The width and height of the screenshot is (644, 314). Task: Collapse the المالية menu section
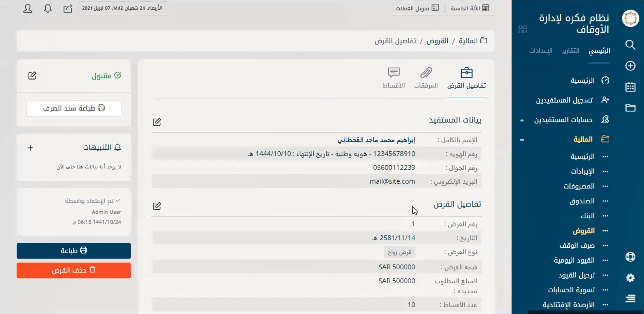pos(522,140)
